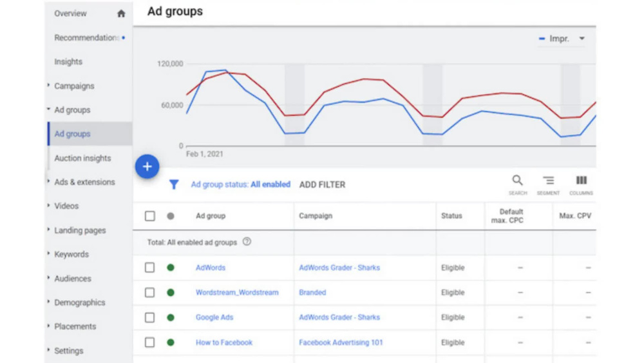Click the green status dot for How to Facebook

tap(171, 342)
